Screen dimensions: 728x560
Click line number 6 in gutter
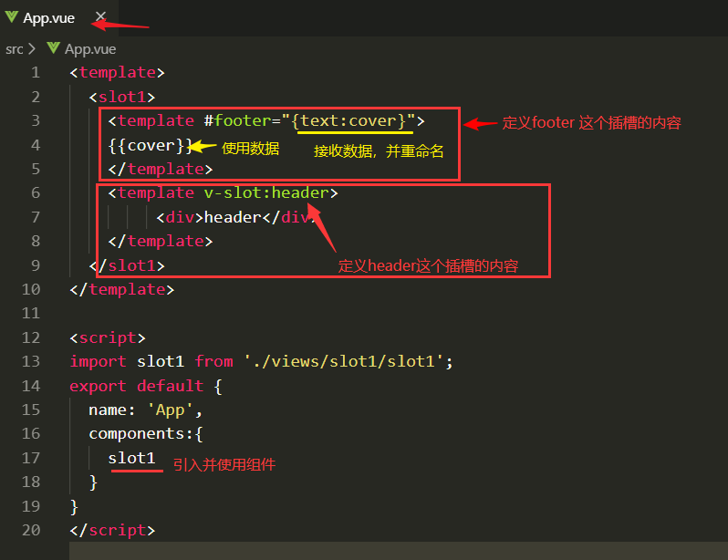tap(36, 192)
